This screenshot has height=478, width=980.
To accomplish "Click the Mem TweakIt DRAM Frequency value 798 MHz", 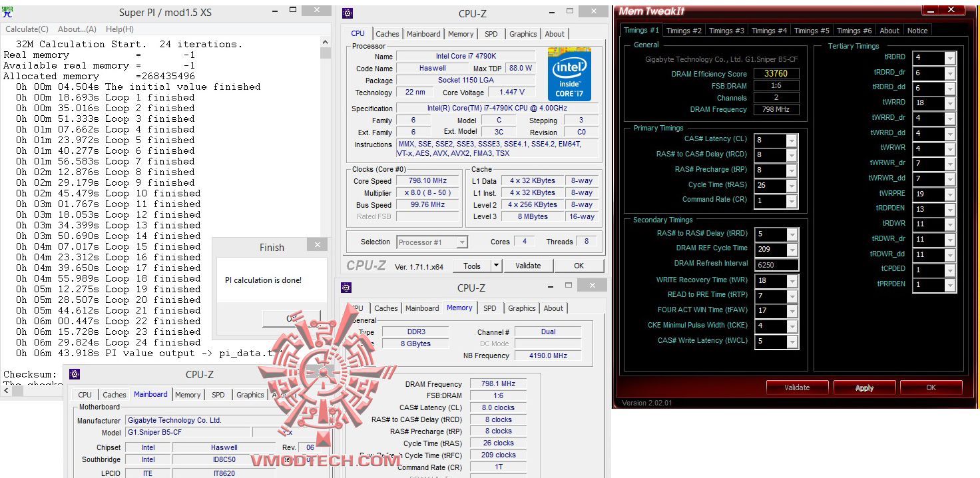I will click(x=776, y=109).
